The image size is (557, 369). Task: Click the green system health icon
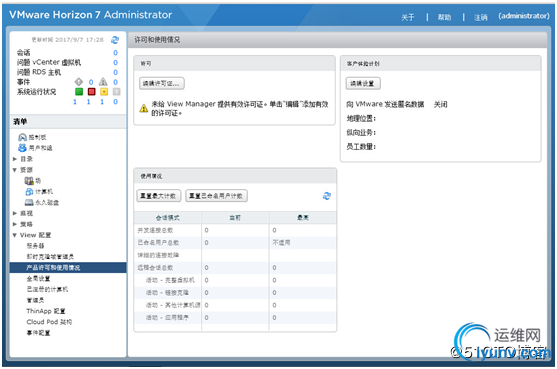[79, 92]
